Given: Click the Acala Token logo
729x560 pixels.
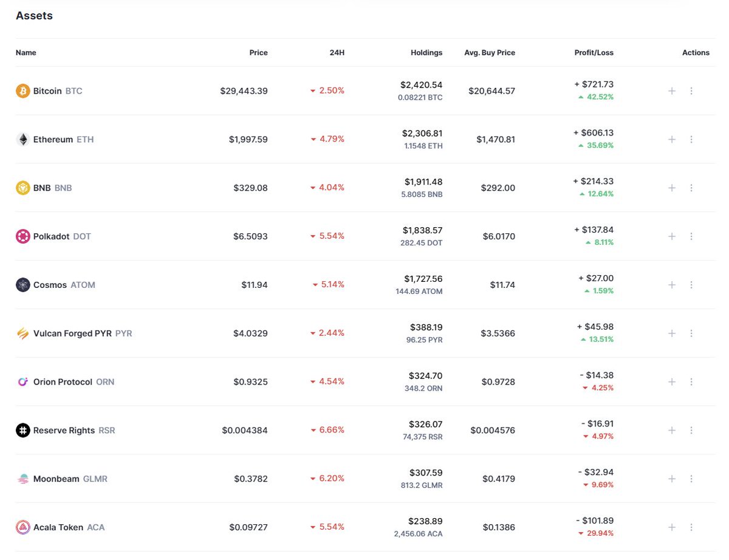Looking at the screenshot, I should (22, 527).
